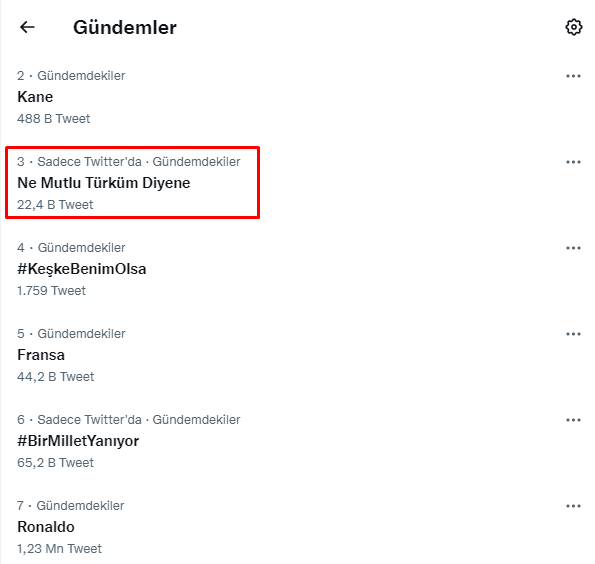Viewport: 595px width, 564px height.
Task: Open the Ne Mutlu Türküm Diyene trend
Action: click(x=104, y=183)
